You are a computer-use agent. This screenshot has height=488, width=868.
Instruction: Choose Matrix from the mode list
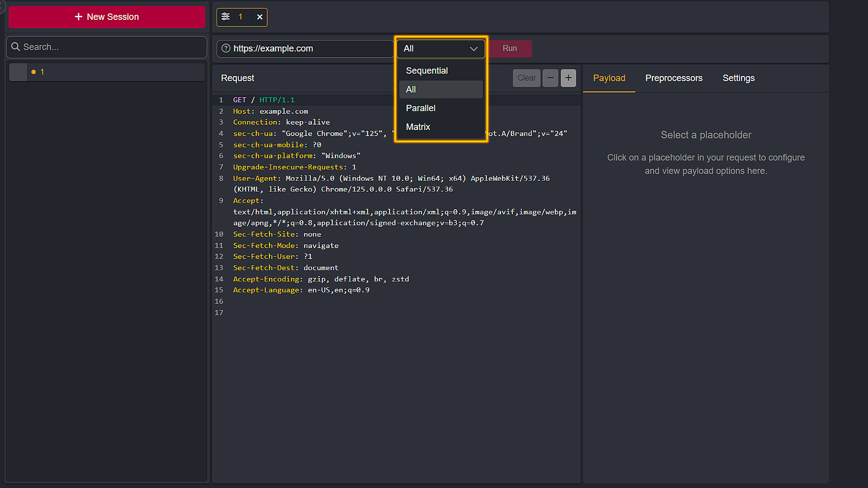coord(441,127)
